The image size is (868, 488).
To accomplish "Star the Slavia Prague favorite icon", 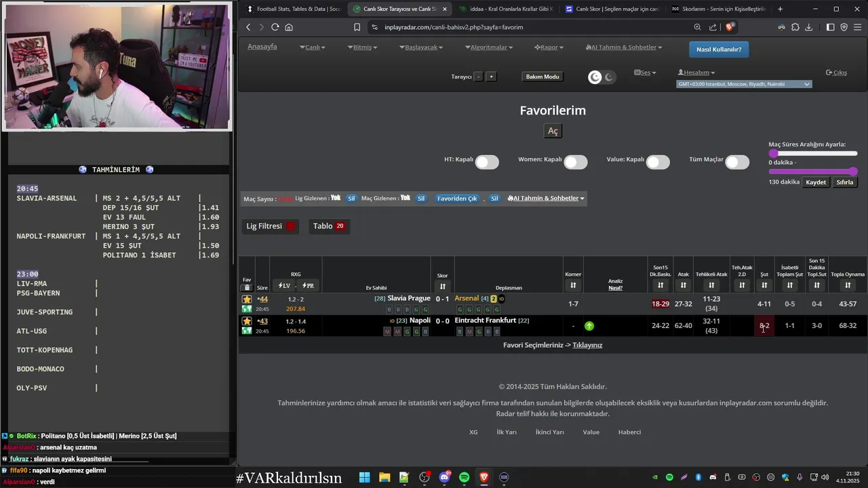I will pos(247,299).
